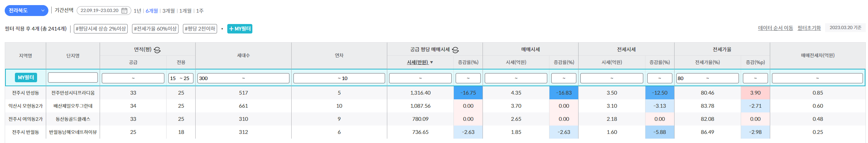This screenshot has height=143, width=868.
Task: Click the #평당시세 상승 2%이상 filter tag
Action: [101, 29]
